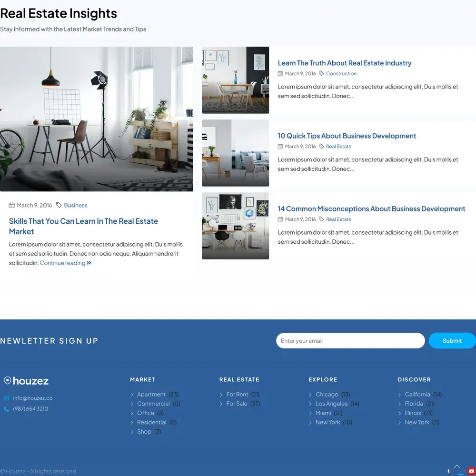Click the chevron next to For Rent
The width and height of the screenshot is (476, 476).
(221, 395)
